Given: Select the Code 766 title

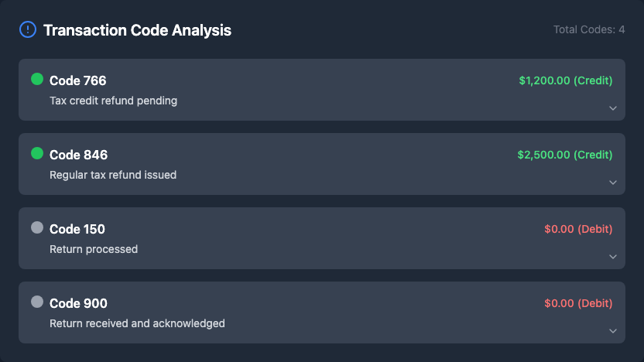Looking at the screenshot, I should [77, 80].
